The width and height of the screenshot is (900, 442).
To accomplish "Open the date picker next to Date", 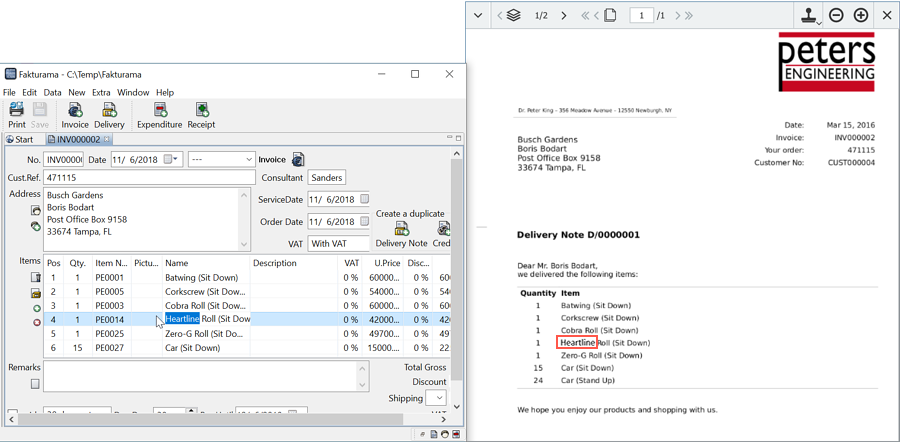I will point(177,159).
